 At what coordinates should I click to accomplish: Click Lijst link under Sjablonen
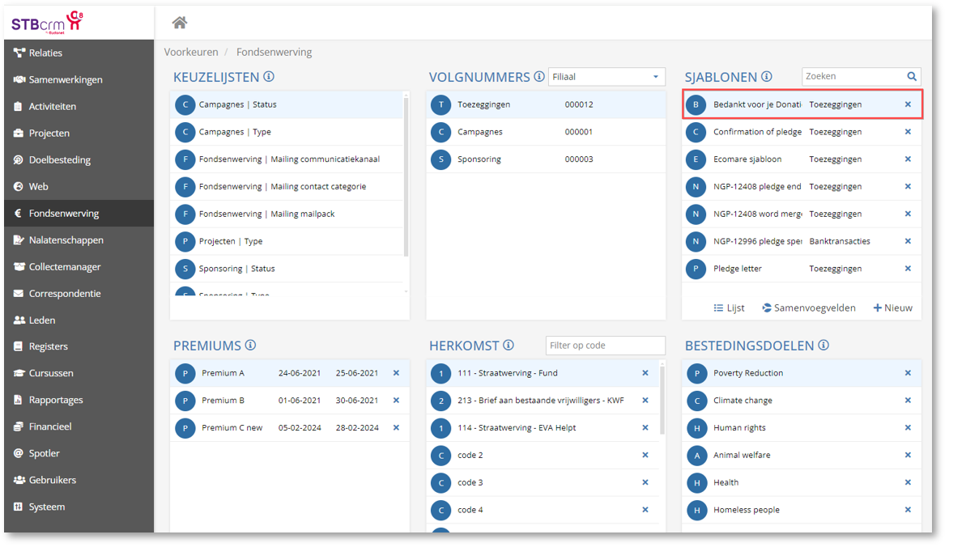click(729, 308)
